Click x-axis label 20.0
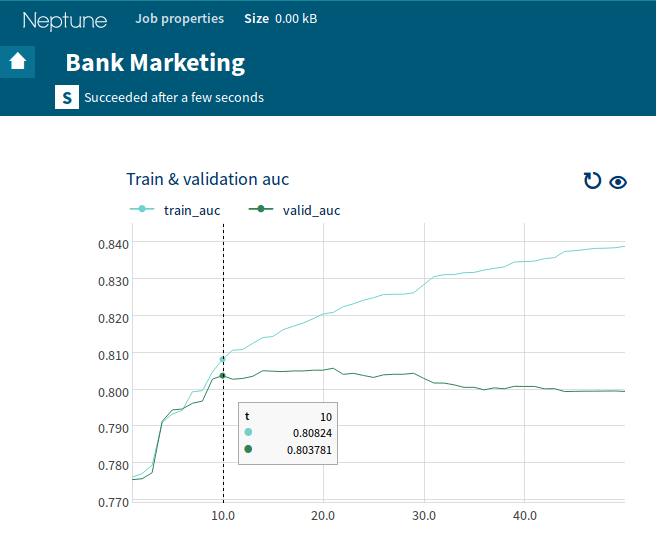 pos(323,516)
